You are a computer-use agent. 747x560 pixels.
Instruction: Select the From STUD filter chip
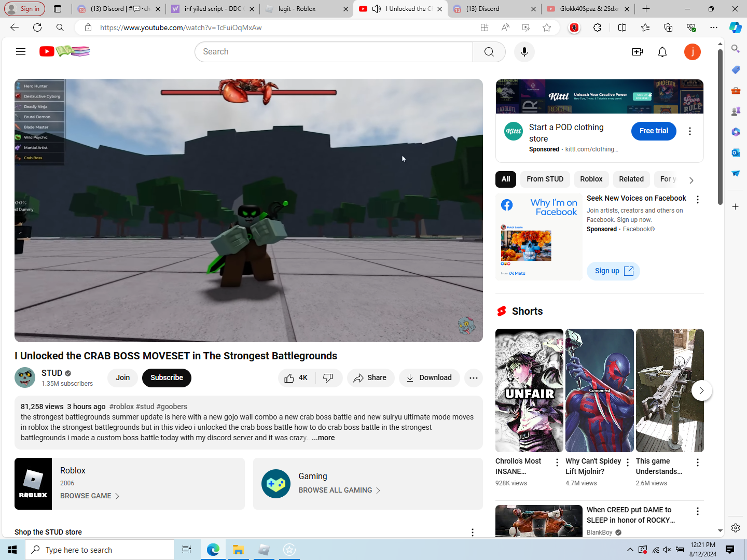545,179
